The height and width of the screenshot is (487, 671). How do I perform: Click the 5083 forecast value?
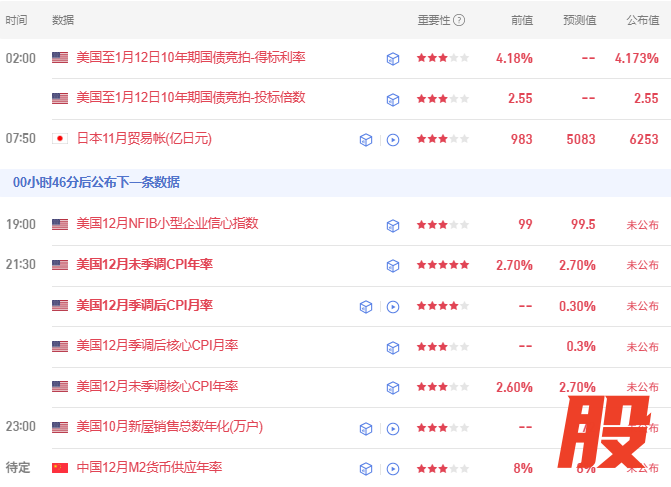581,140
